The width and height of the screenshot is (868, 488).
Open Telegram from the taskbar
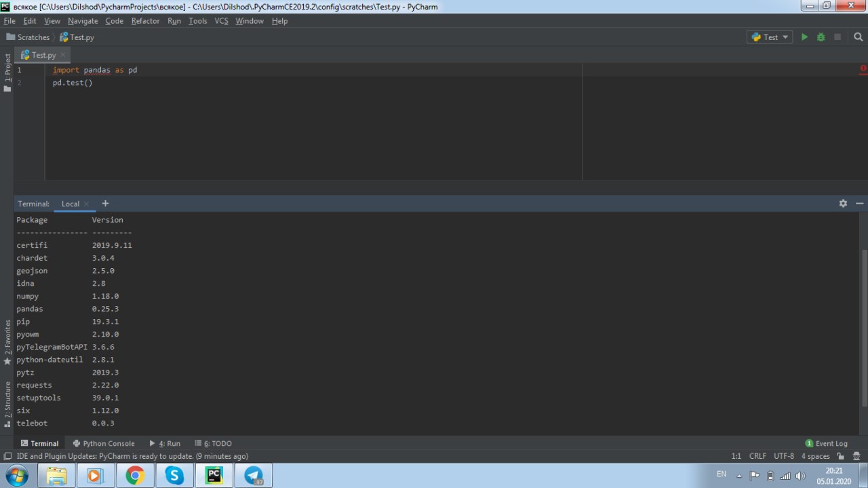tap(253, 475)
